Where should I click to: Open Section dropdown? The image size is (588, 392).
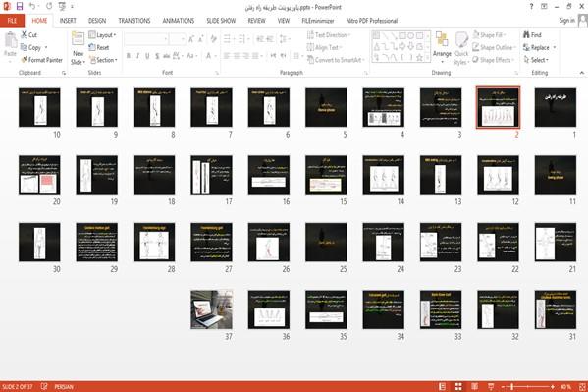(103, 60)
